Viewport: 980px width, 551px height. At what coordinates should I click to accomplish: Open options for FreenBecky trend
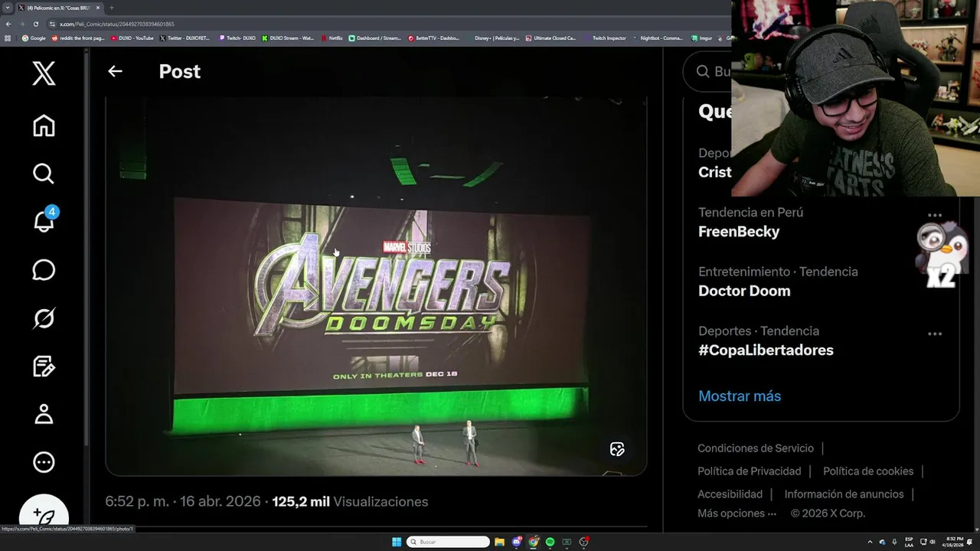(934, 215)
